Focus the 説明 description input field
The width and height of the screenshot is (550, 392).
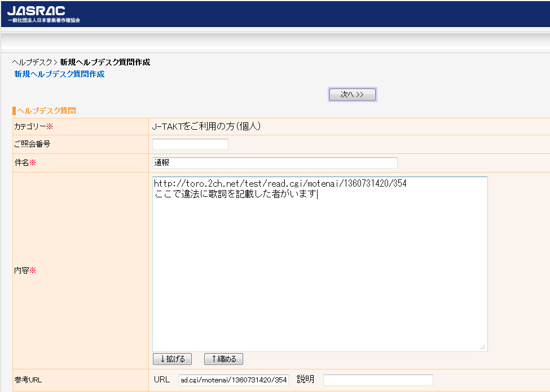tap(378, 380)
